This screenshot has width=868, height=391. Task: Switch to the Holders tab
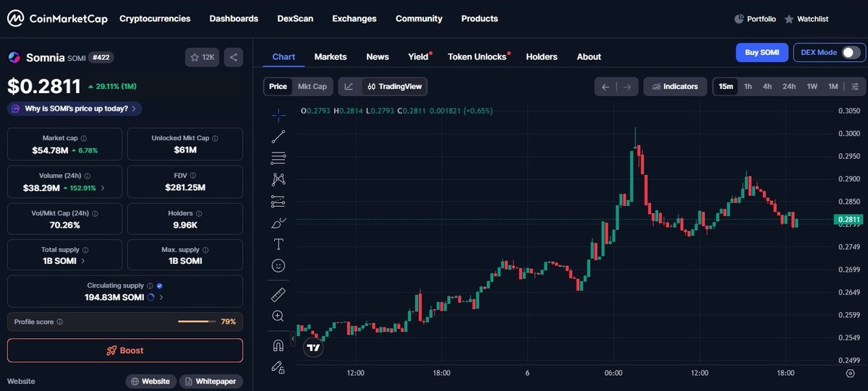point(542,56)
